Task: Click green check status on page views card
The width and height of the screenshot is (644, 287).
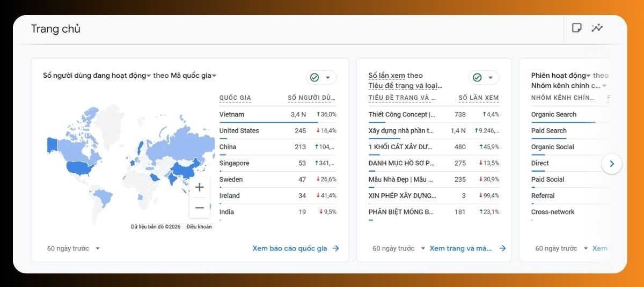Action: pyautogui.click(x=478, y=78)
